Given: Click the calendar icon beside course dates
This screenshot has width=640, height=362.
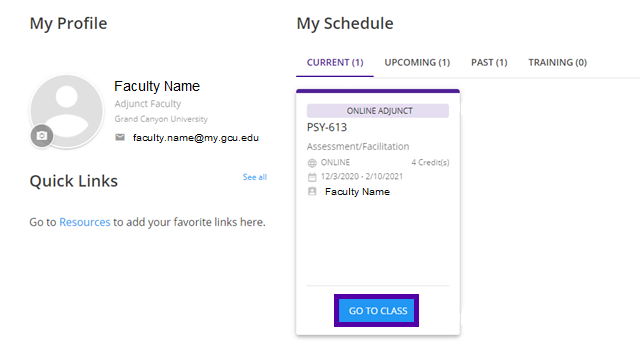Looking at the screenshot, I should 312,177.
